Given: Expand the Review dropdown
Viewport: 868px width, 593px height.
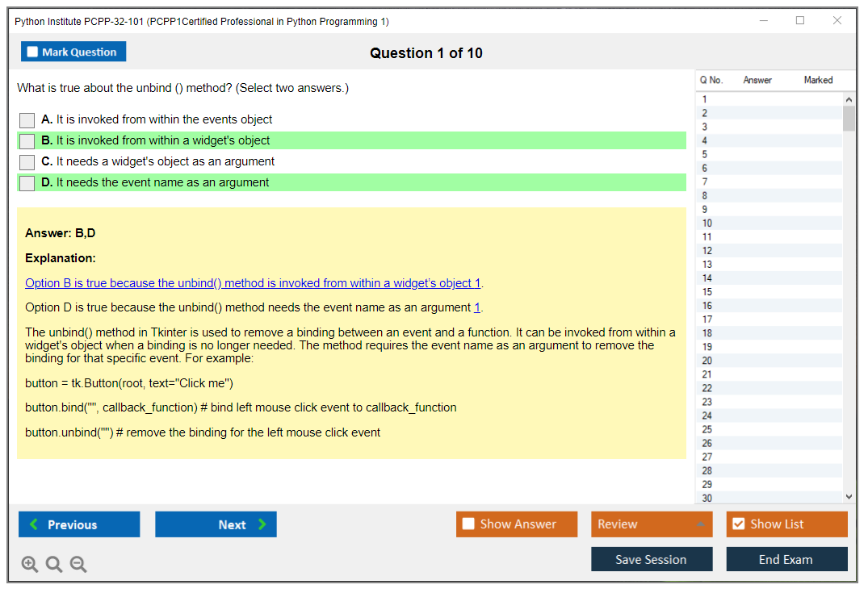Looking at the screenshot, I should click(x=699, y=524).
